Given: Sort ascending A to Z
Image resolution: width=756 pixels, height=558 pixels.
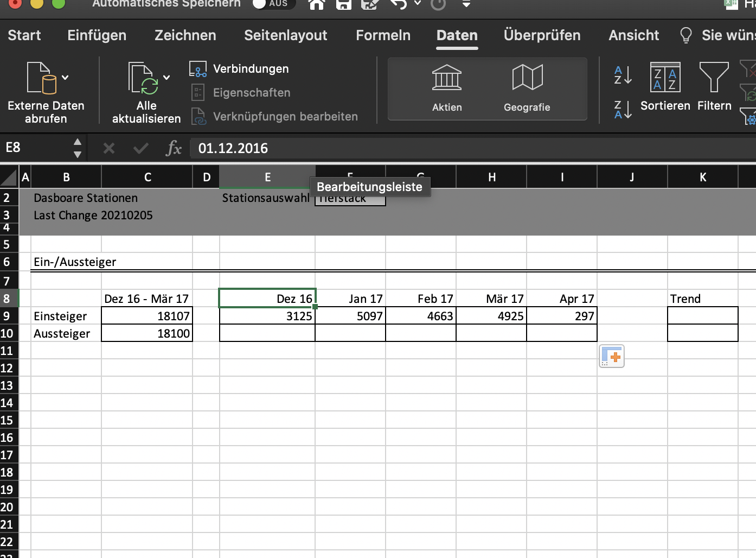Looking at the screenshot, I should (x=623, y=75).
